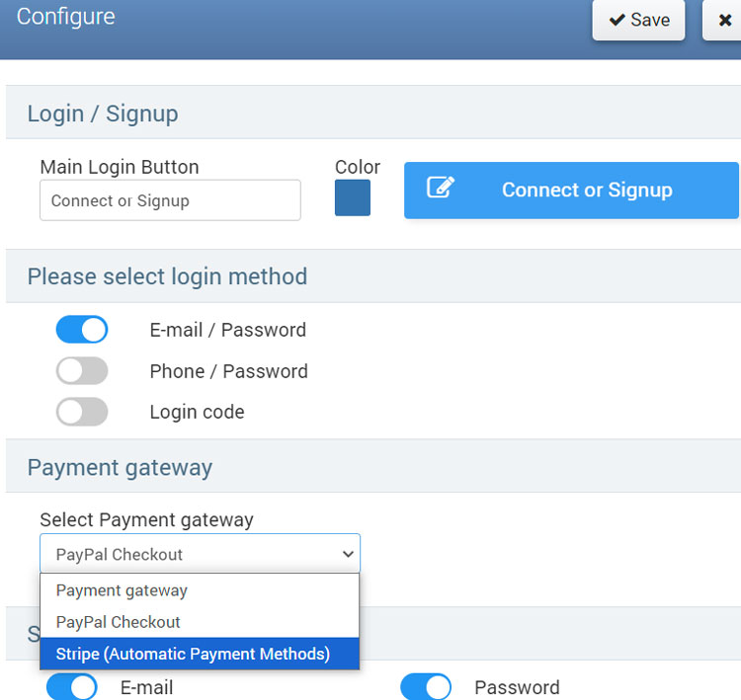Choose PayPal Checkout from the list

pyautogui.click(x=119, y=622)
